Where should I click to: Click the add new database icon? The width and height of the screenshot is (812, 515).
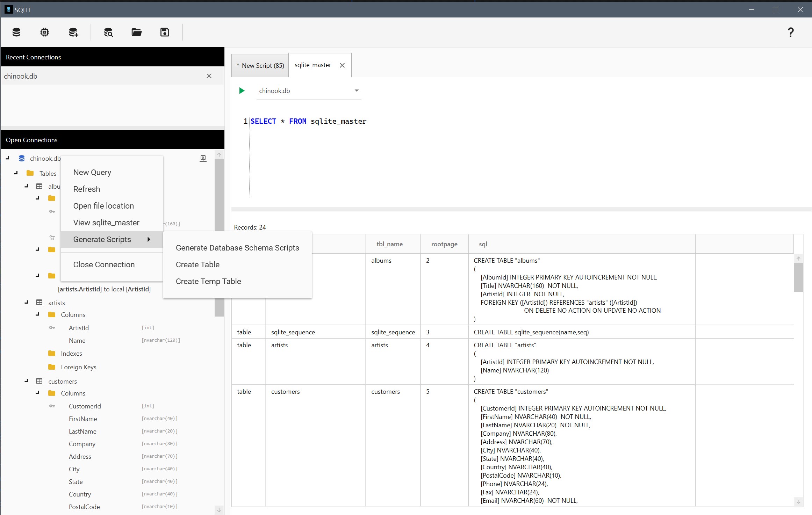(73, 32)
